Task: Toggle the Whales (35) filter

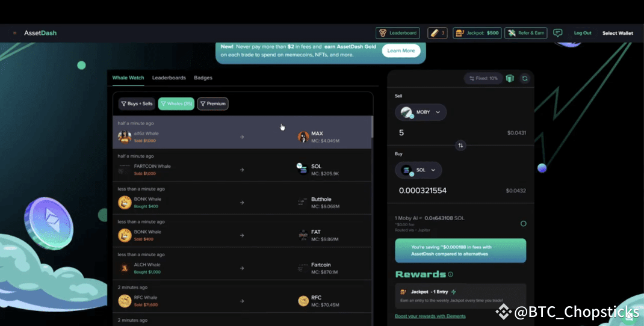Action: point(176,104)
